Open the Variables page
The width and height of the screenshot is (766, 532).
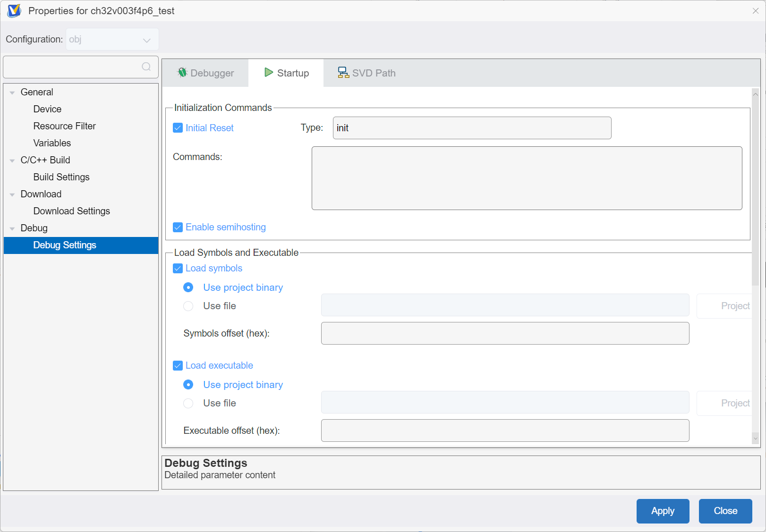(52, 143)
